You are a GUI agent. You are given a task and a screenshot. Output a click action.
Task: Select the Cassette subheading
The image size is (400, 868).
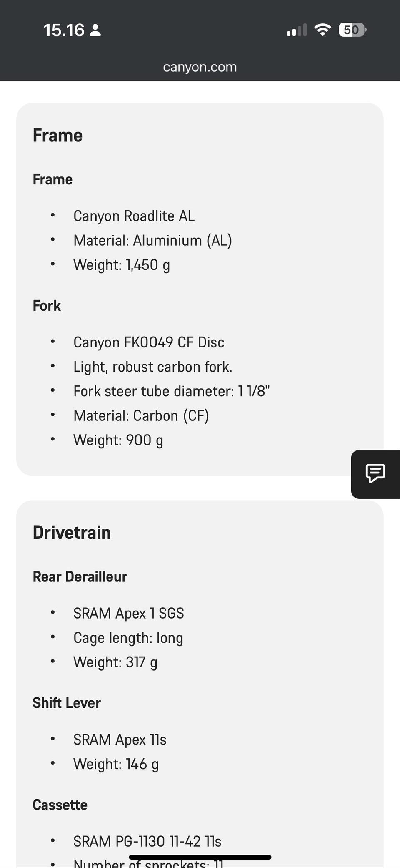[60, 805]
